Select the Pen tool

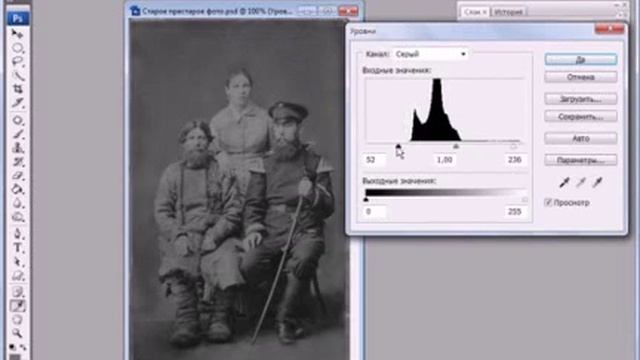click(18, 234)
